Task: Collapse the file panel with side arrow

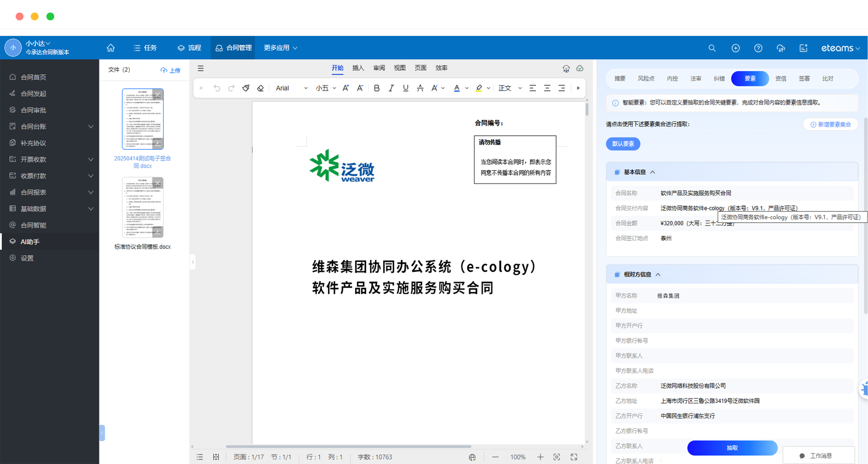Action: (193, 262)
